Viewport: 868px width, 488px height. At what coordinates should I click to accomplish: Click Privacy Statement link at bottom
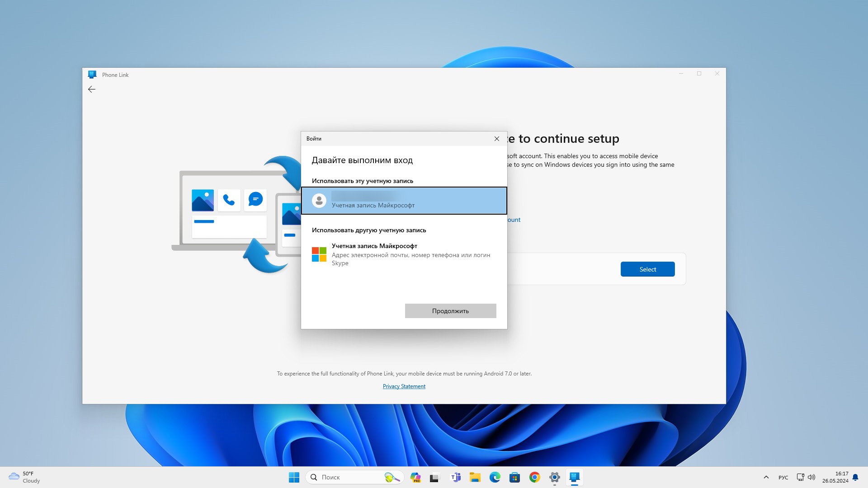coord(404,386)
